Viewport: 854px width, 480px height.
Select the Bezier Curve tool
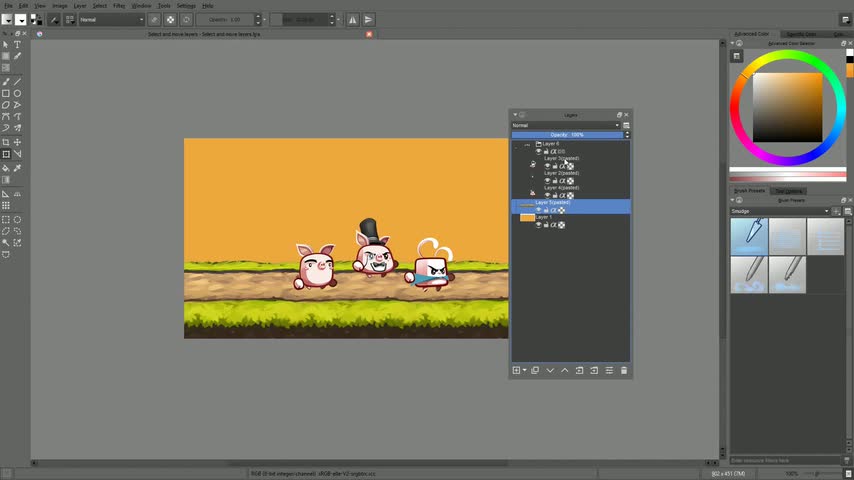tap(5, 117)
